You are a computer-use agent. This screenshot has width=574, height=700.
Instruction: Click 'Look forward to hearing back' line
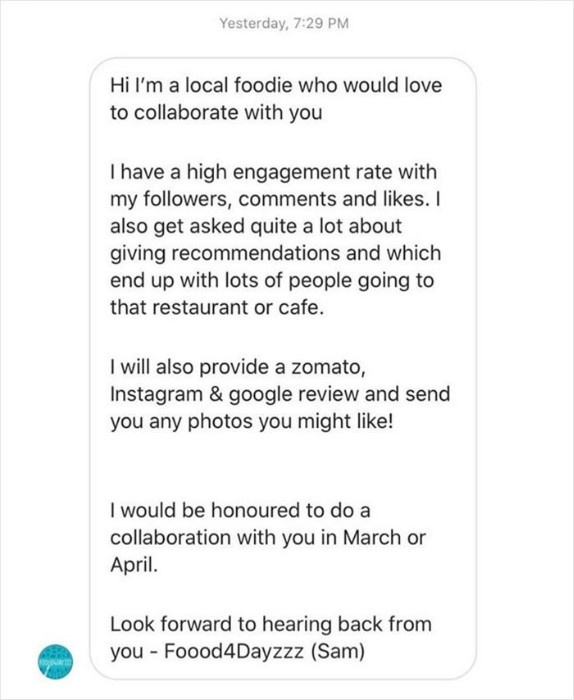[x=271, y=625]
